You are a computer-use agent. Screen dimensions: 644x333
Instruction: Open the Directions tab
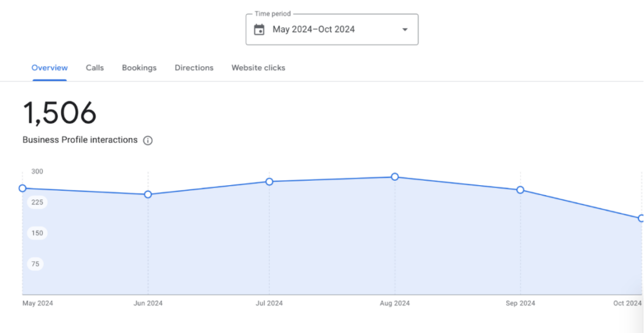(194, 68)
